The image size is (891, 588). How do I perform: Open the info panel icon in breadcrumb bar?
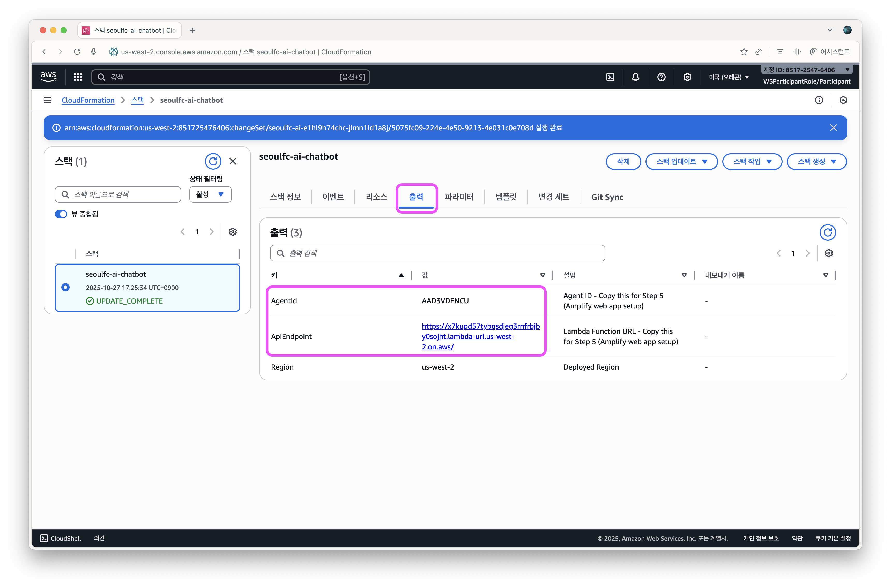(x=819, y=100)
